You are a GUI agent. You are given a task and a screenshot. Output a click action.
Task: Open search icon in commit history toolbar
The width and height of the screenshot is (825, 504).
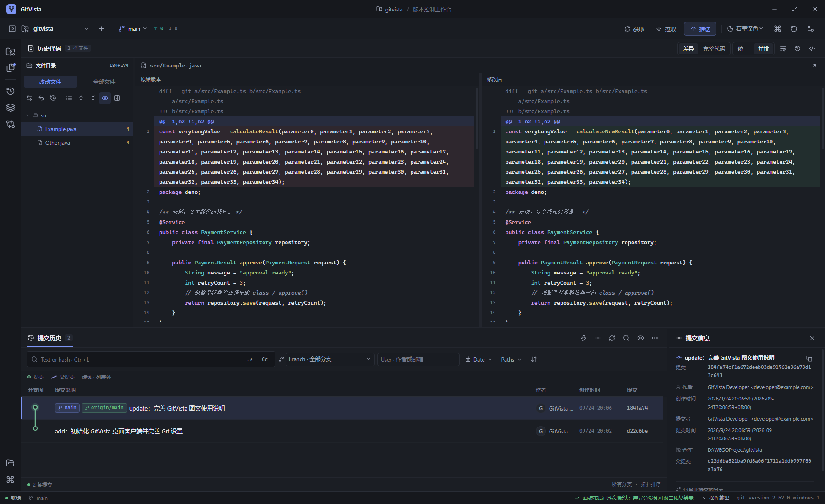[x=626, y=338]
